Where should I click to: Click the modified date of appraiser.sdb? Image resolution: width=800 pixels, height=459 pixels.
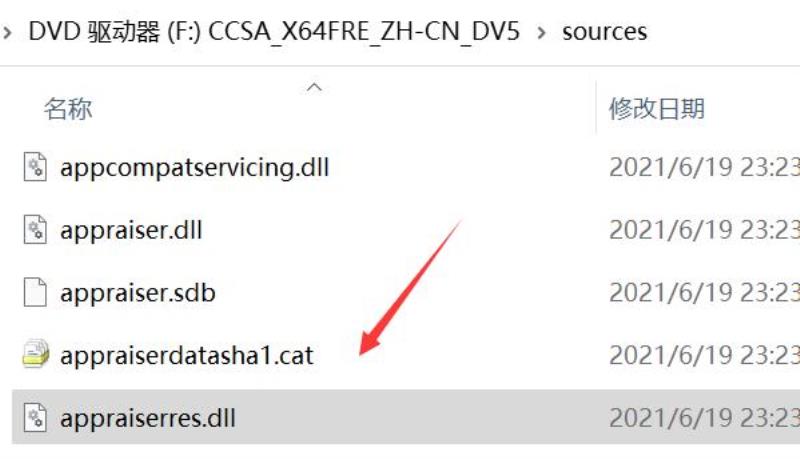point(704,293)
